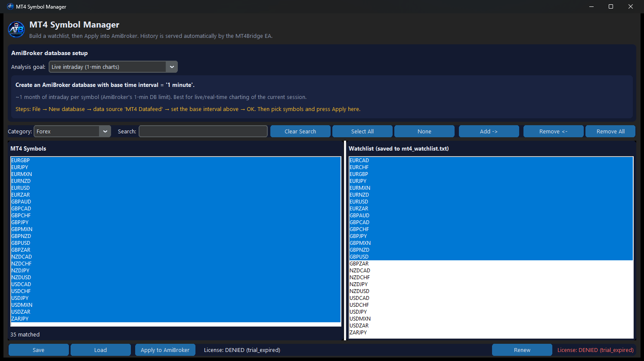Select GBPCHF in MT4 Symbols list
The width and height of the screenshot is (644, 361).
coord(176,216)
